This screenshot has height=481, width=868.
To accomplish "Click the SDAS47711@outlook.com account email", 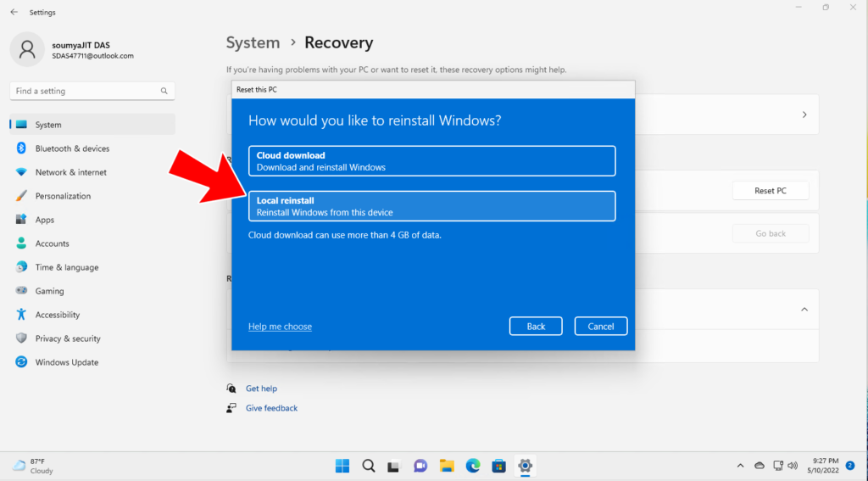I will coord(92,56).
